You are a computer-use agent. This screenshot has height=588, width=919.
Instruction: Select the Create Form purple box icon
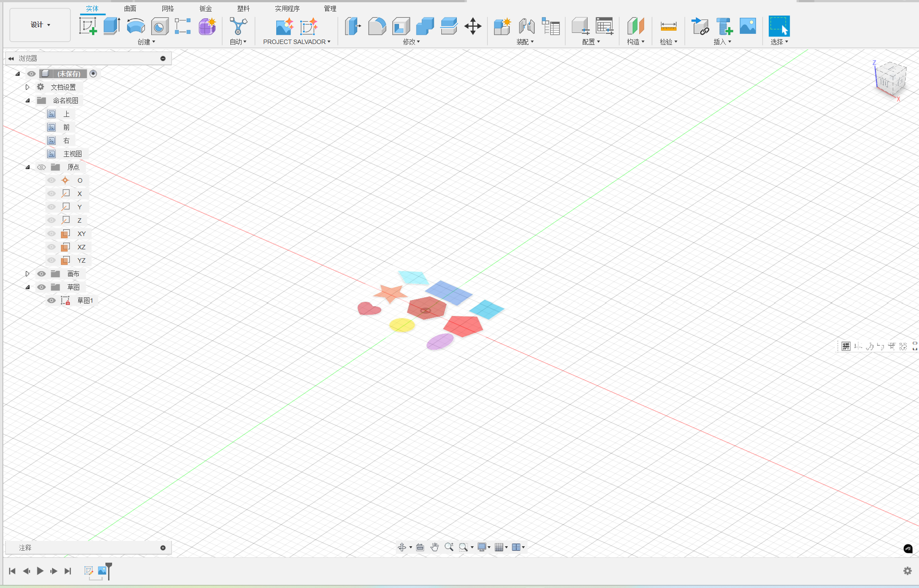coord(207,26)
